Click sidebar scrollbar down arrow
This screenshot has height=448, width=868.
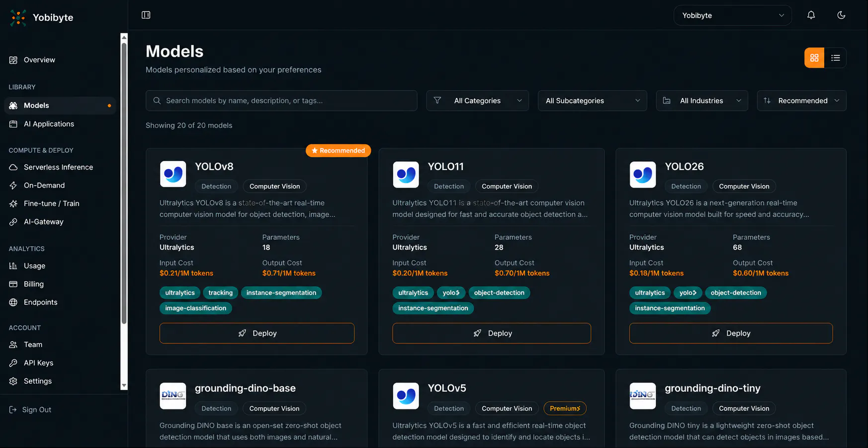pyautogui.click(x=124, y=386)
